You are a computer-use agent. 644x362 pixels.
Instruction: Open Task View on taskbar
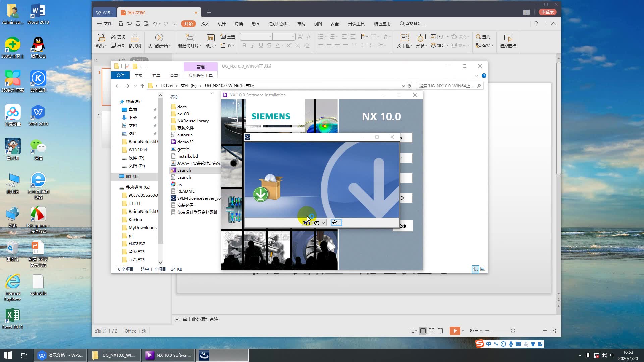click(24, 355)
